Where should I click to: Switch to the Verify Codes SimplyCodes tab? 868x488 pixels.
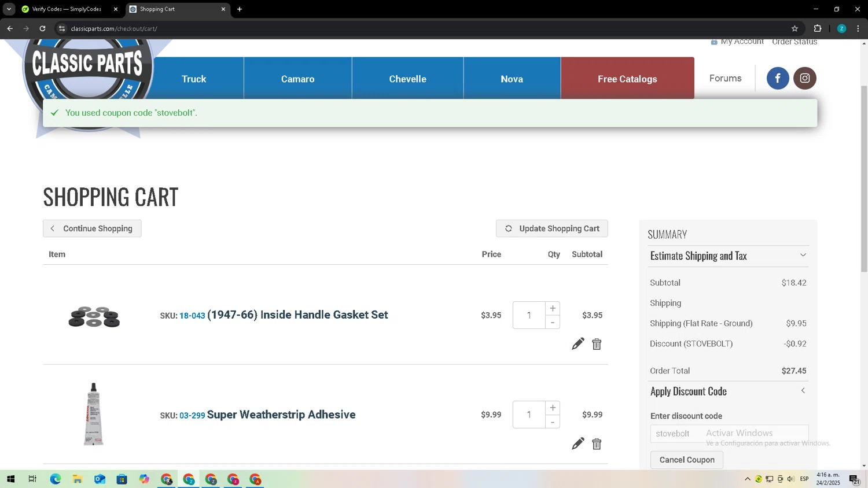pyautogui.click(x=67, y=9)
